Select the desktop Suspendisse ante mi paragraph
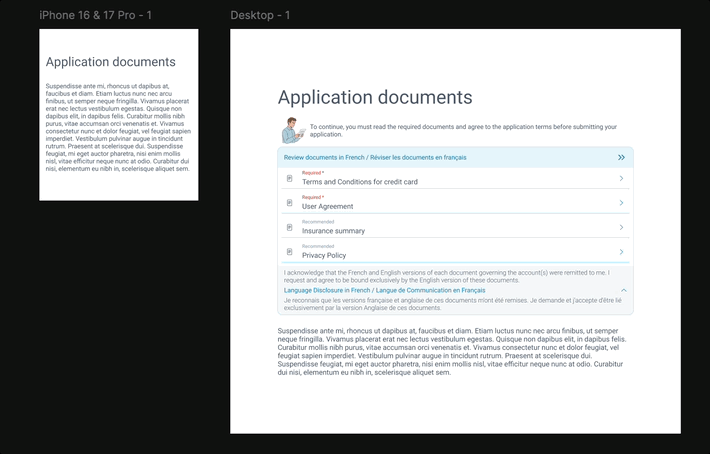This screenshot has height=454, width=710. [x=452, y=352]
